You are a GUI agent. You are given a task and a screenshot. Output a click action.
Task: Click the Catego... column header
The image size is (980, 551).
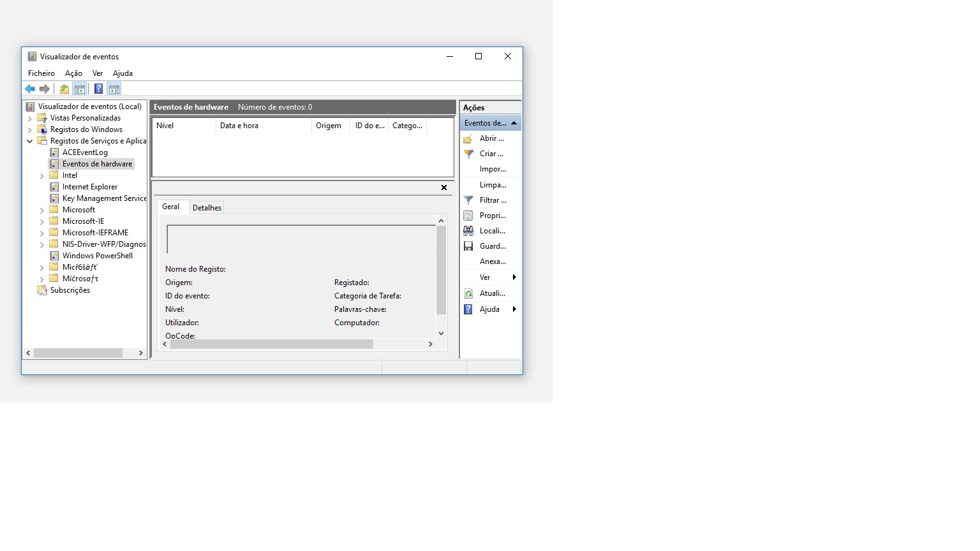pyautogui.click(x=407, y=126)
